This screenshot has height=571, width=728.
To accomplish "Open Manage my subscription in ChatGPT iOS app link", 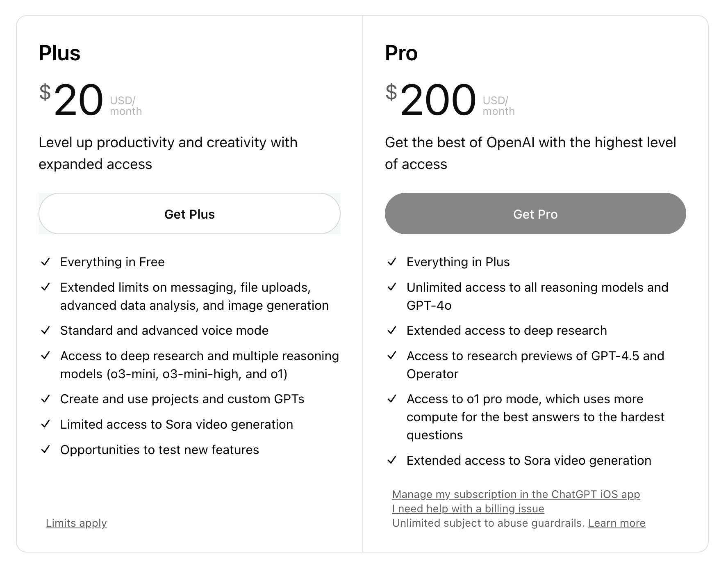I will pyautogui.click(x=516, y=494).
